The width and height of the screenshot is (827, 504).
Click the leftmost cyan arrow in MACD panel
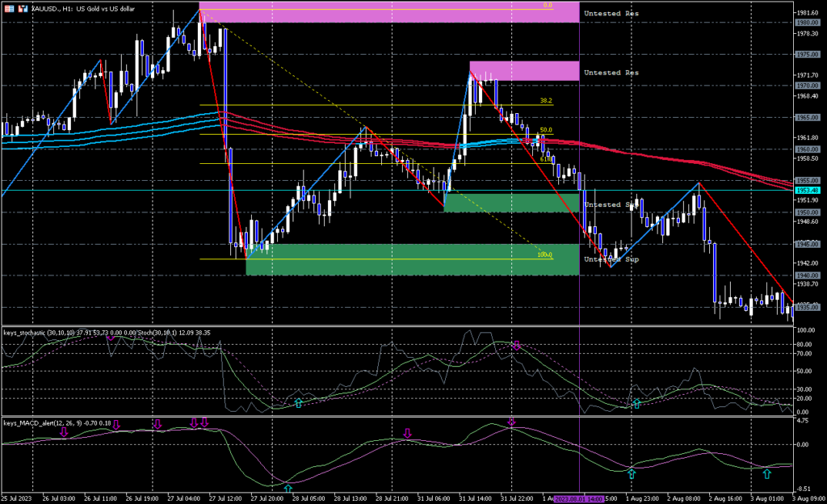point(288,487)
